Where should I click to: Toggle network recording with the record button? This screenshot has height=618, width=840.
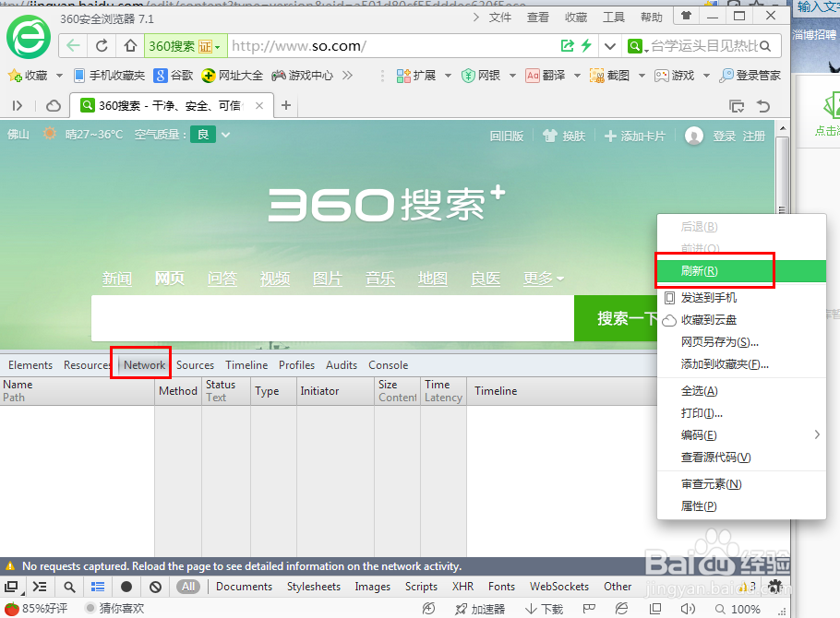pyautogui.click(x=126, y=586)
